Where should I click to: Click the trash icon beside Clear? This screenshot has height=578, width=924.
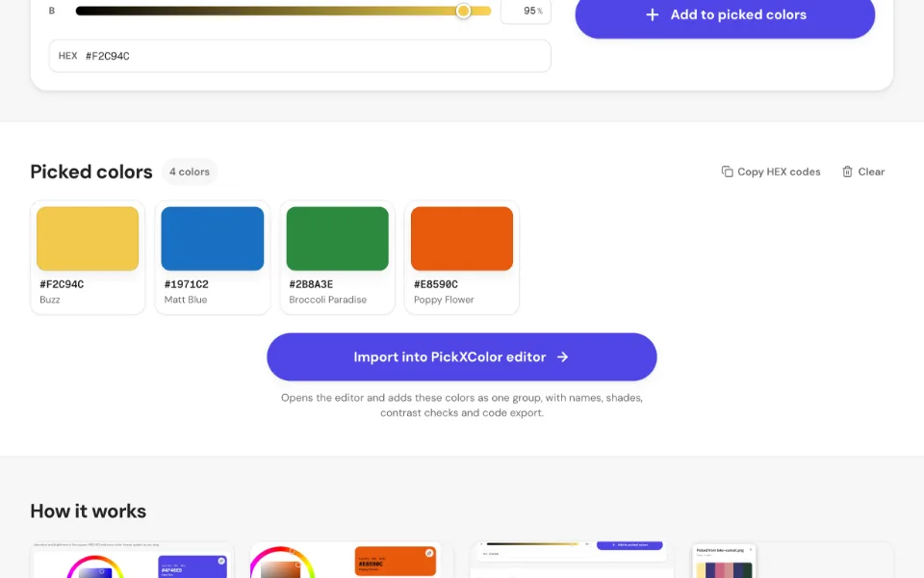[847, 171]
